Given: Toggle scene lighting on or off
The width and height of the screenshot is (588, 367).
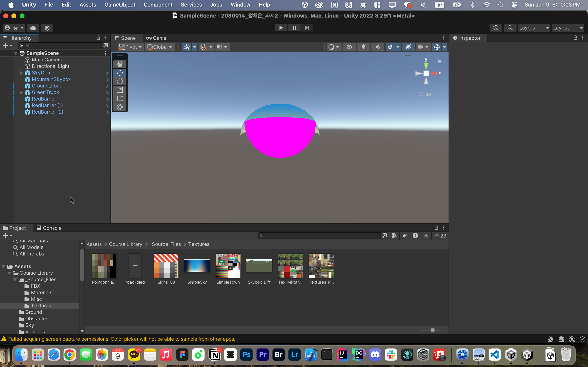Looking at the screenshot, I should point(364,47).
